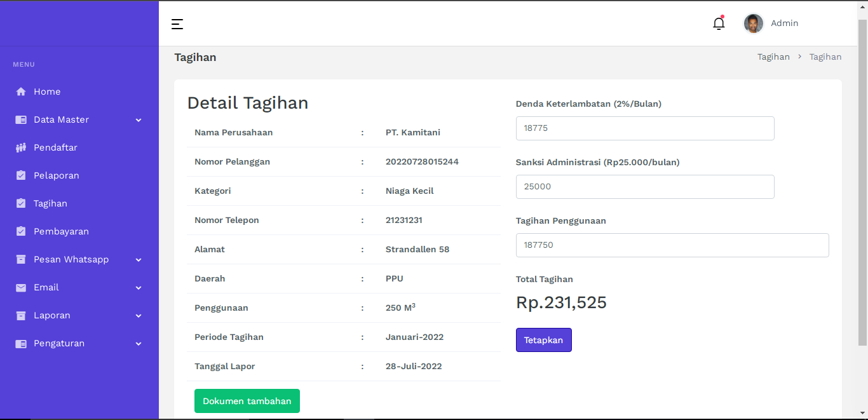Image resolution: width=868 pixels, height=420 pixels.
Task: Click the Tagihan Penggunaan input field
Action: 672,245
